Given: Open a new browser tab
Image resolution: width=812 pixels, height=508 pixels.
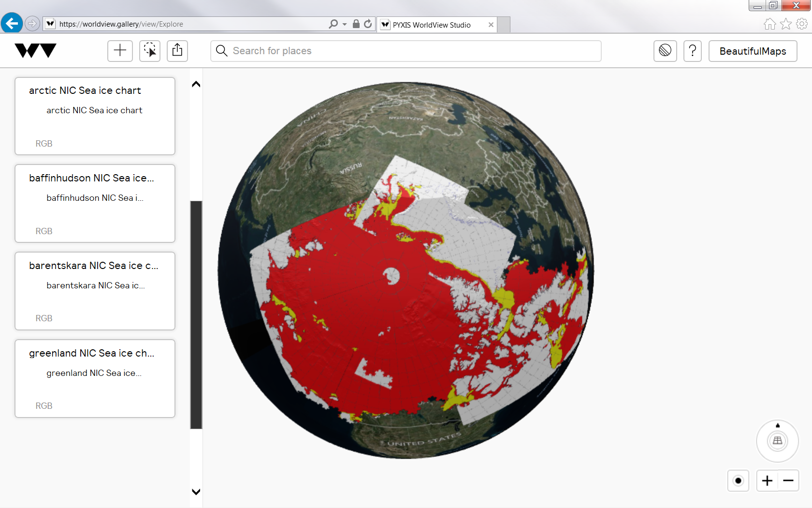Looking at the screenshot, I should (x=504, y=25).
